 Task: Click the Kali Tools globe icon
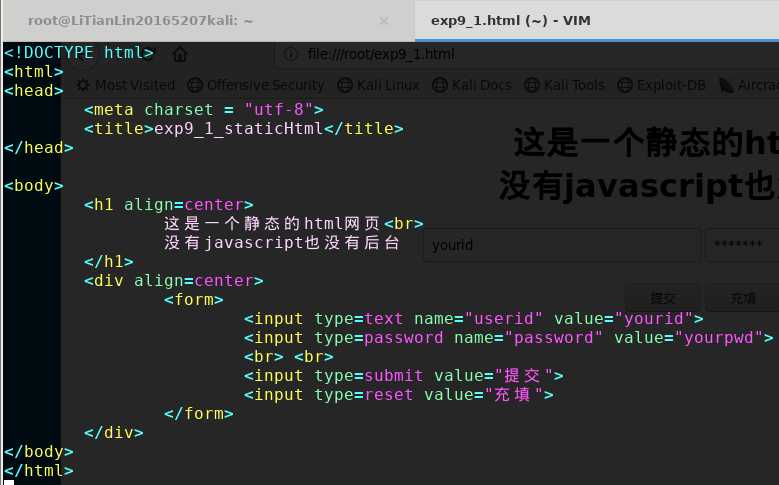pyautogui.click(x=532, y=85)
